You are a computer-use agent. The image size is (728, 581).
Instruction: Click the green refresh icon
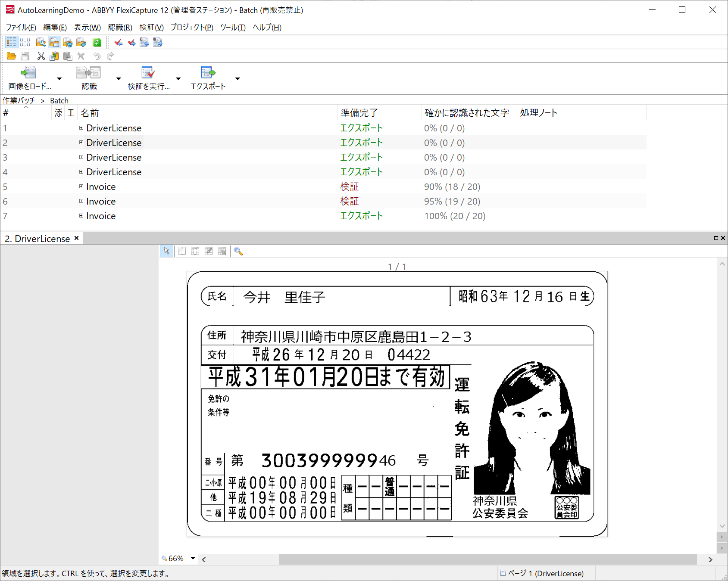[97, 42]
